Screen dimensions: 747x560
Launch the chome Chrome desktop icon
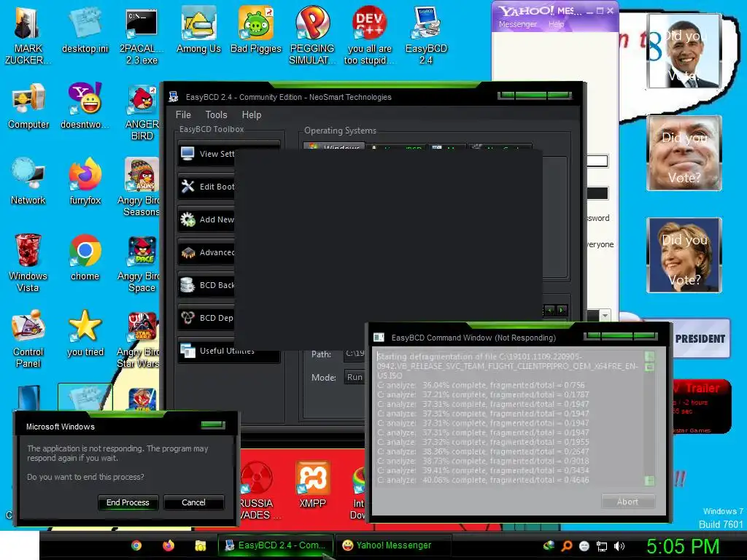(x=85, y=257)
